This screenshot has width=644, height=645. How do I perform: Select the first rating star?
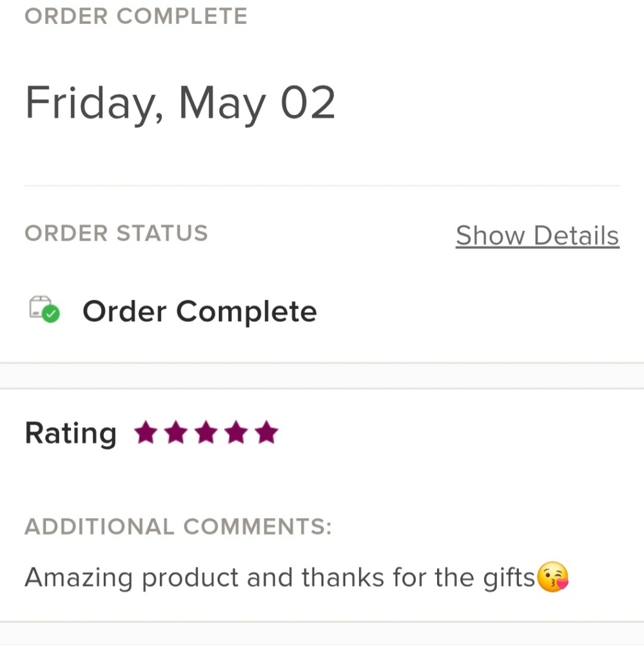(146, 432)
